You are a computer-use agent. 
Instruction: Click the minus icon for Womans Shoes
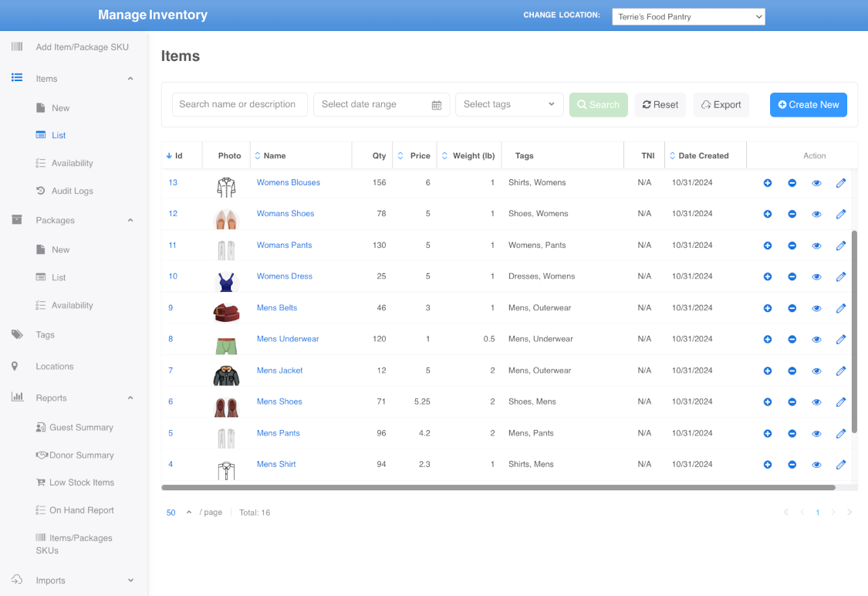tap(792, 214)
